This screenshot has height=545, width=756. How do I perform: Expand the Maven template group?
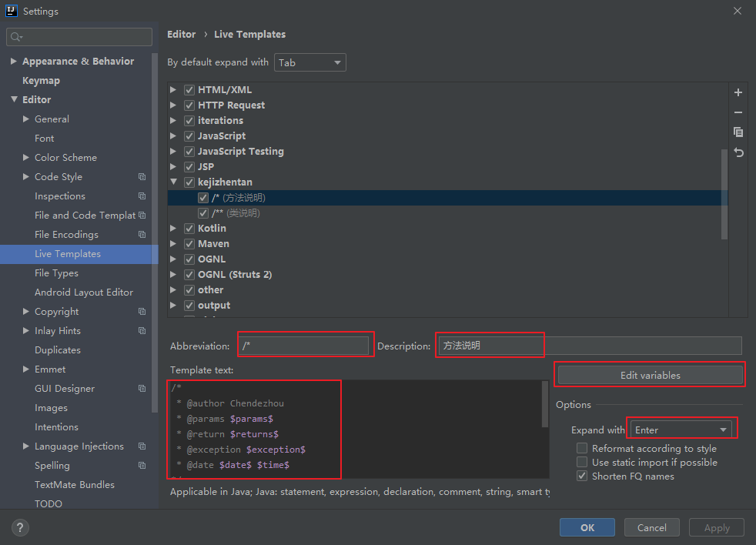click(x=173, y=244)
